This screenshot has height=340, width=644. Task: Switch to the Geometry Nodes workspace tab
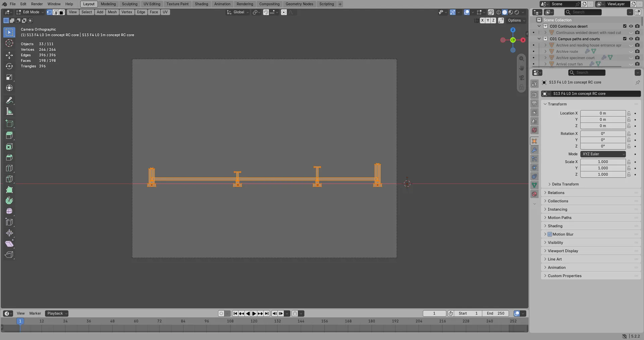299,4
